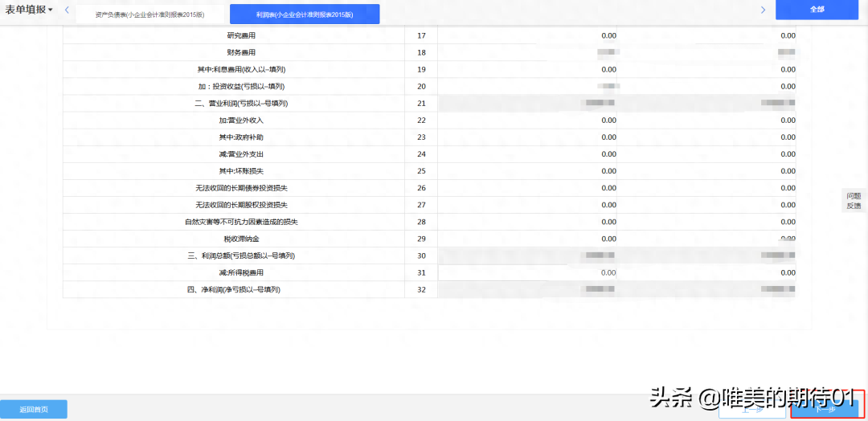Screen dimensions: 868x421
Task: Click second value field of row 23 政府补助
Action: coord(706,137)
